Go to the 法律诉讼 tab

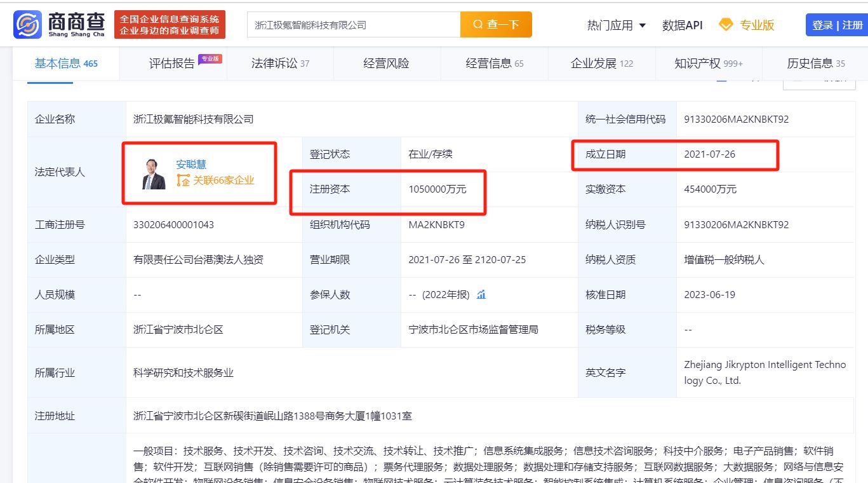pos(280,63)
